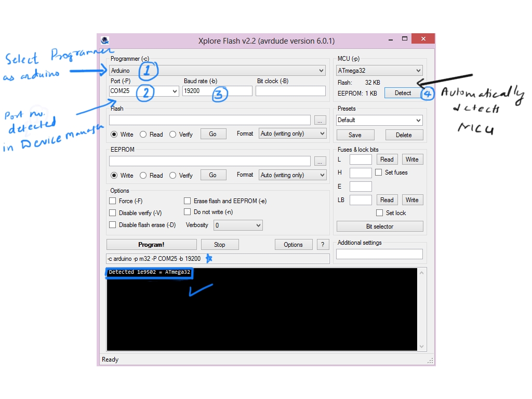Click the 'Ready' status bar text
Screen dimensions: 532x399
point(110,360)
